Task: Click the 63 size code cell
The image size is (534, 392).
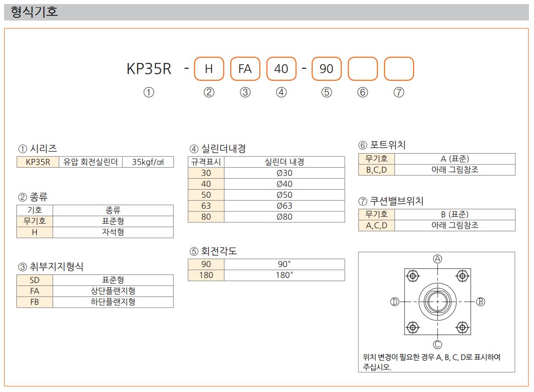Action: click(x=206, y=206)
